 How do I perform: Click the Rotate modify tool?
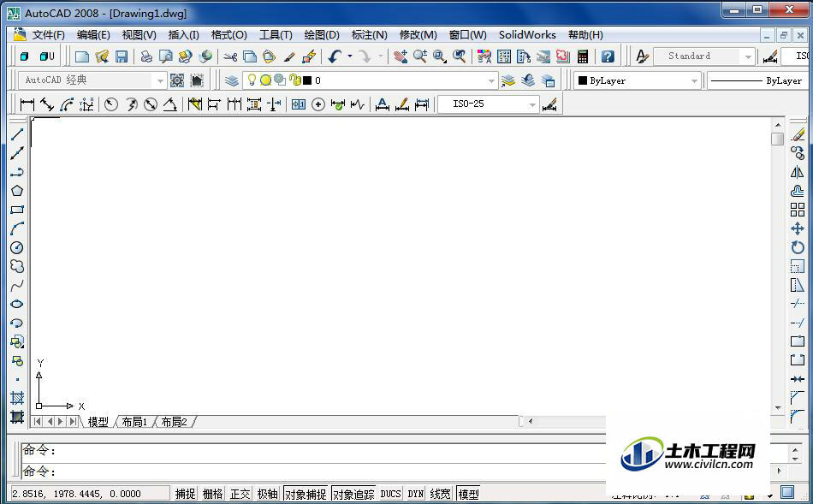[798, 247]
